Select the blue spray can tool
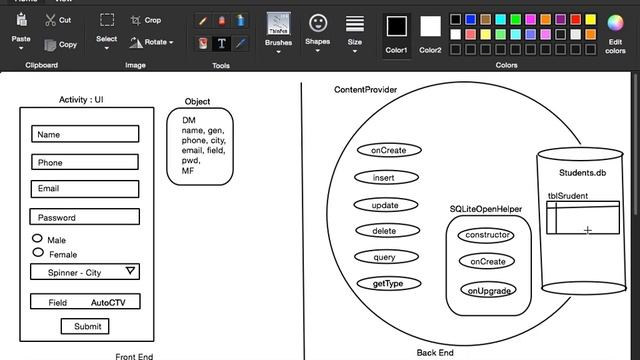Viewport: 640px width, 360px height. 240,20
